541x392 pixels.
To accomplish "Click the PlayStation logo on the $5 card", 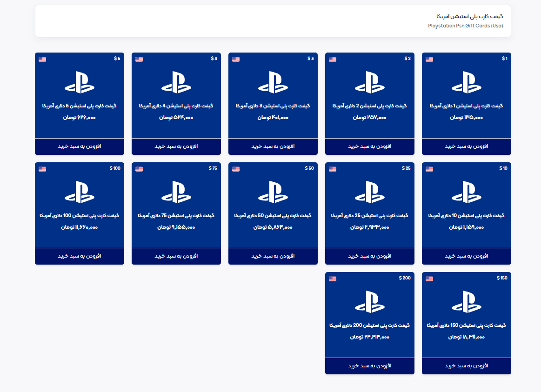I will (x=80, y=82).
